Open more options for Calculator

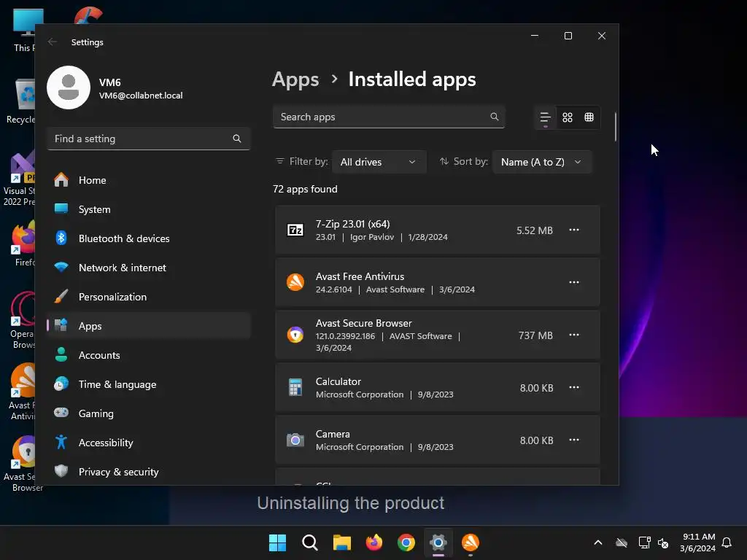(574, 387)
